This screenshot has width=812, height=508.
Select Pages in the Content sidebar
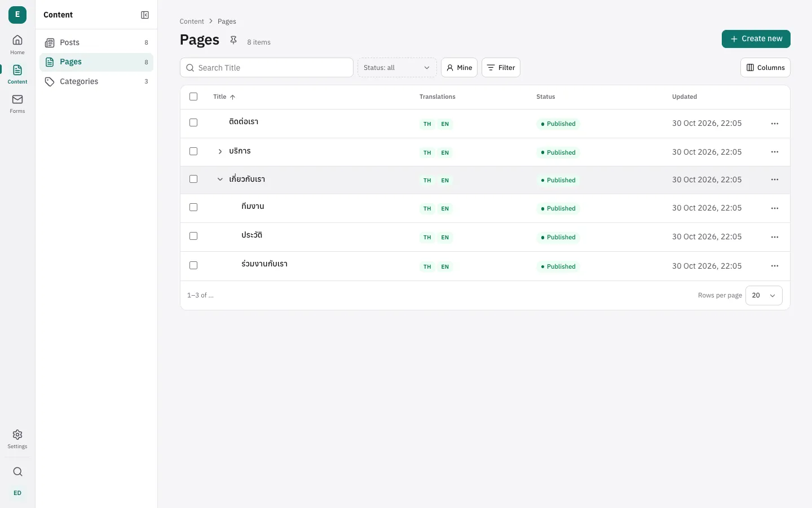coord(96,62)
